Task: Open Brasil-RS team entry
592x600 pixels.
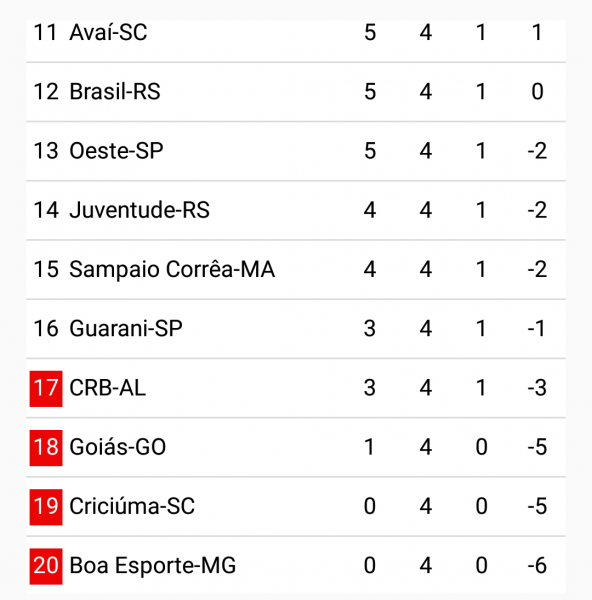Action: click(296, 92)
